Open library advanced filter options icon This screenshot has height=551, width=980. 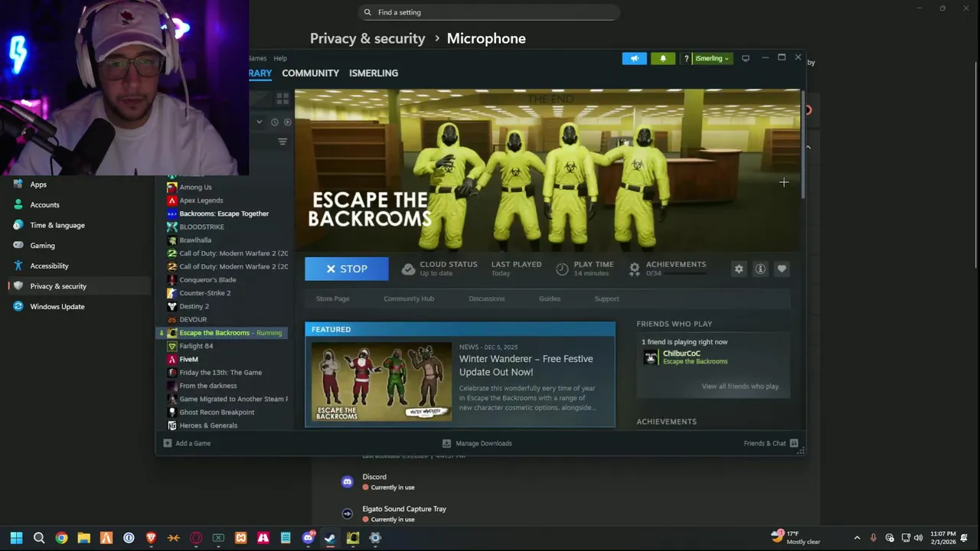pyautogui.click(x=283, y=142)
